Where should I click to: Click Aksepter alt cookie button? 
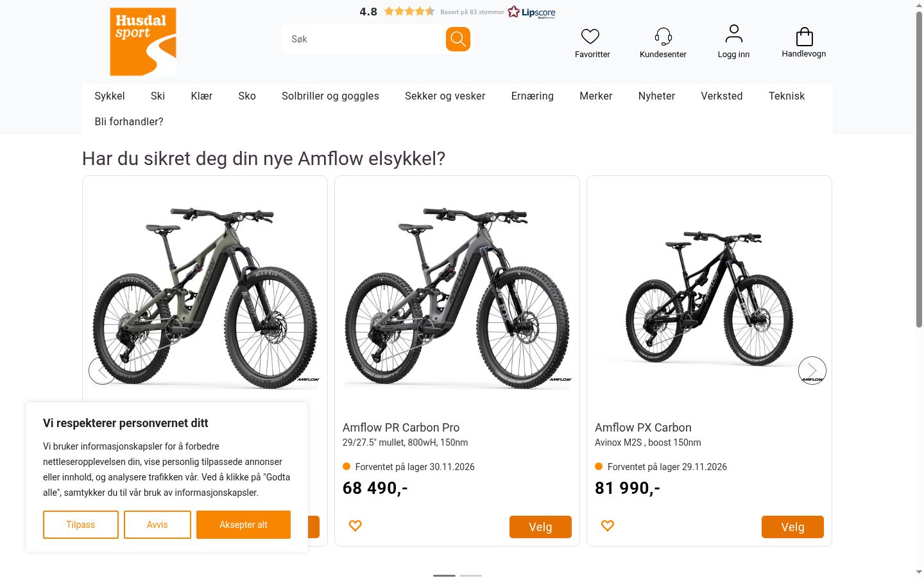[x=243, y=525]
